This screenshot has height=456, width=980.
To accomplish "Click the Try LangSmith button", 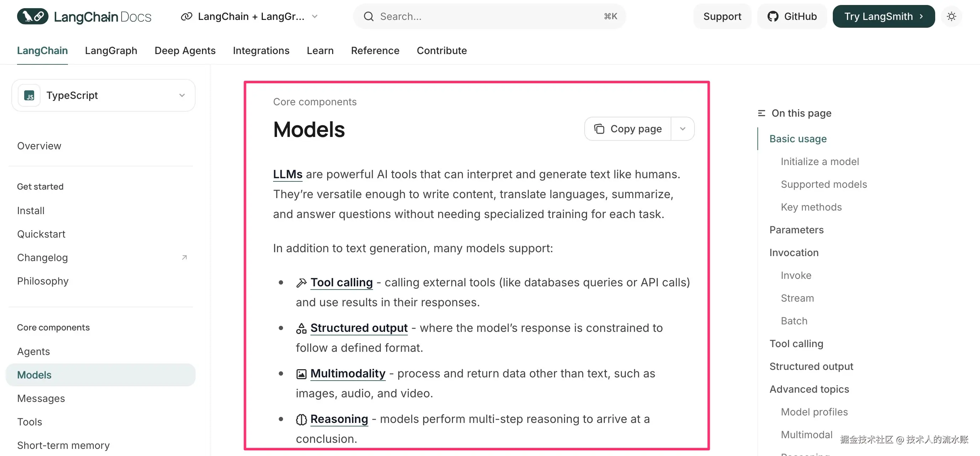I will tap(883, 16).
